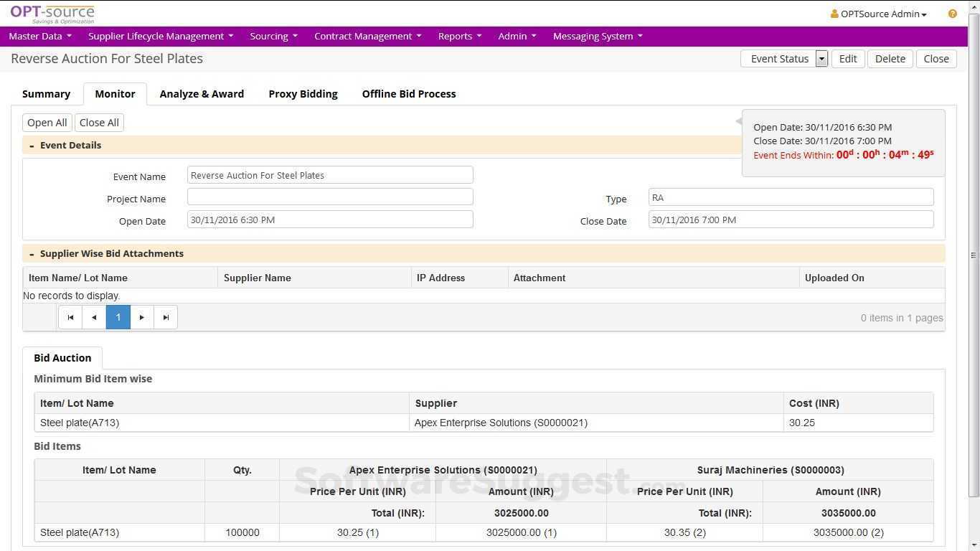Click the help question mark icon
Screen dimensions: 980x551
(952, 14)
